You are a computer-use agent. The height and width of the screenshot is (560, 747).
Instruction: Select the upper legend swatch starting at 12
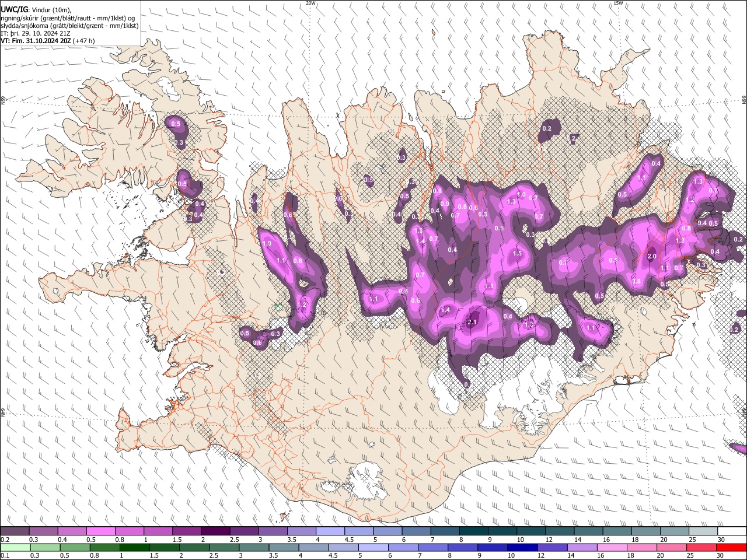pyautogui.click(x=559, y=531)
